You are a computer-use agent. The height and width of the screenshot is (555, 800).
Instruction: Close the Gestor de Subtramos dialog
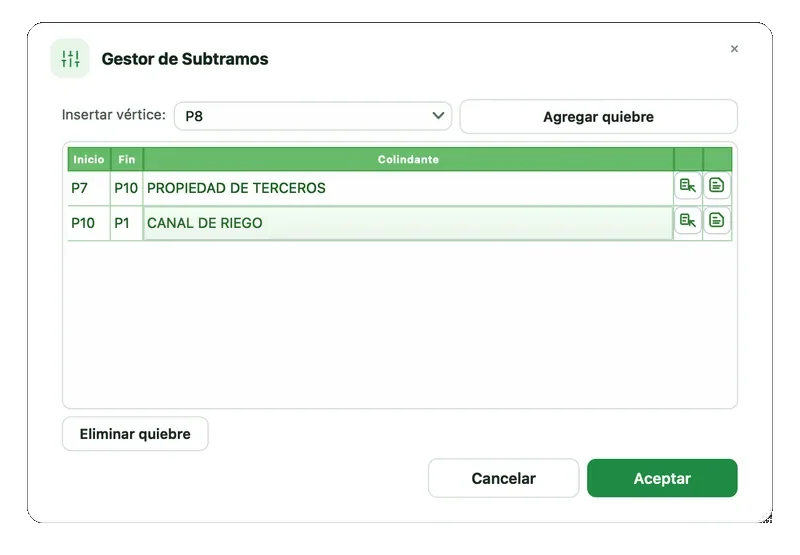click(734, 48)
